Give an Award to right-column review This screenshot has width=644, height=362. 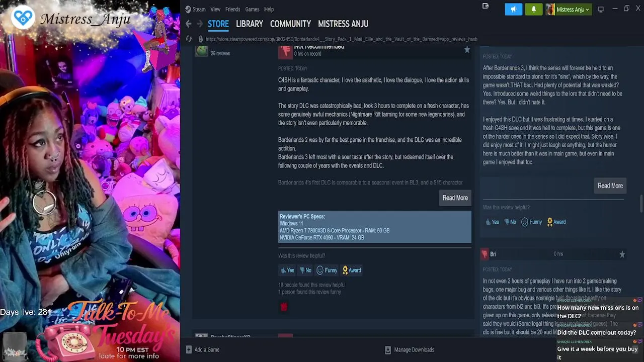coord(556,222)
